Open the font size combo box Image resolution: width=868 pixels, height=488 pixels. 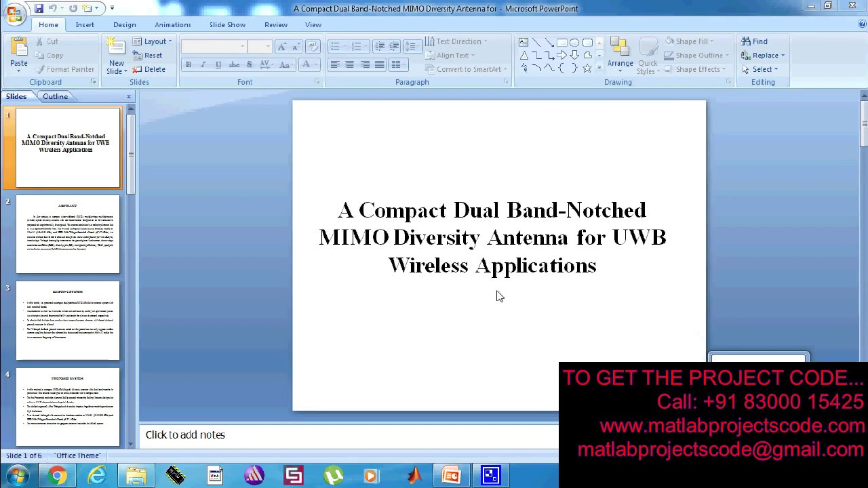pos(260,47)
